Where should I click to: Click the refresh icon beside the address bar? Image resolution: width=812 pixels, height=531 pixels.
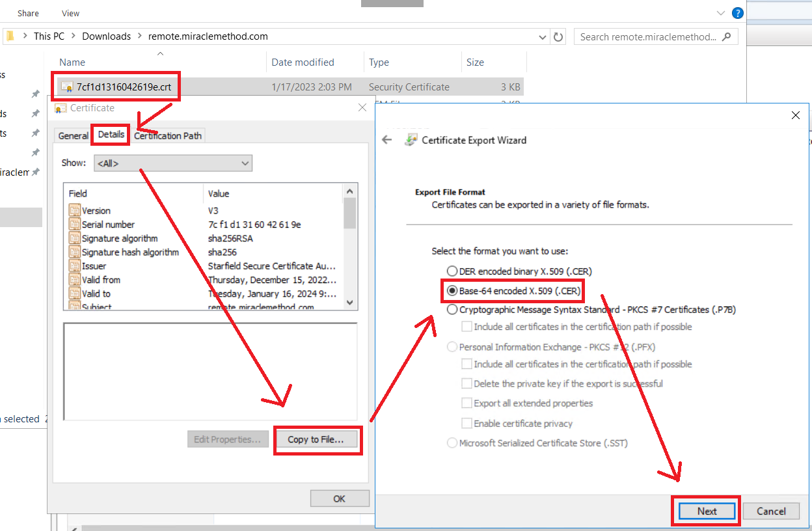[558, 37]
